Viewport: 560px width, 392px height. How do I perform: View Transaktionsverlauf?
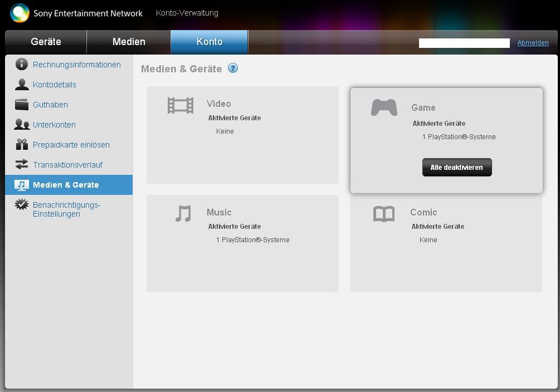(x=67, y=165)
